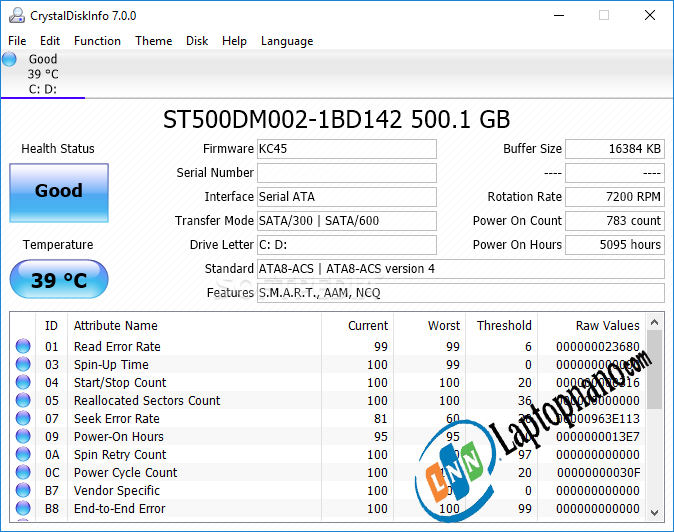Select the Start/Stop Count attribute row
This screenshot has height=532, width=674.
pyautogui.click(x=328, y=382)
